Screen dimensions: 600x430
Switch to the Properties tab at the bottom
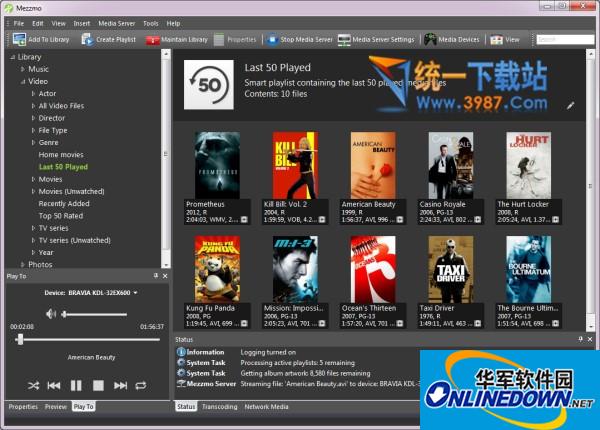click(23, 407)
